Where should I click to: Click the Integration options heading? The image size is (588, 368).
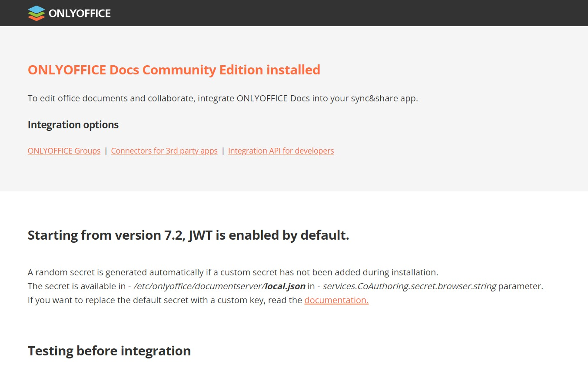pyautogui.click(x=73, y=125)
